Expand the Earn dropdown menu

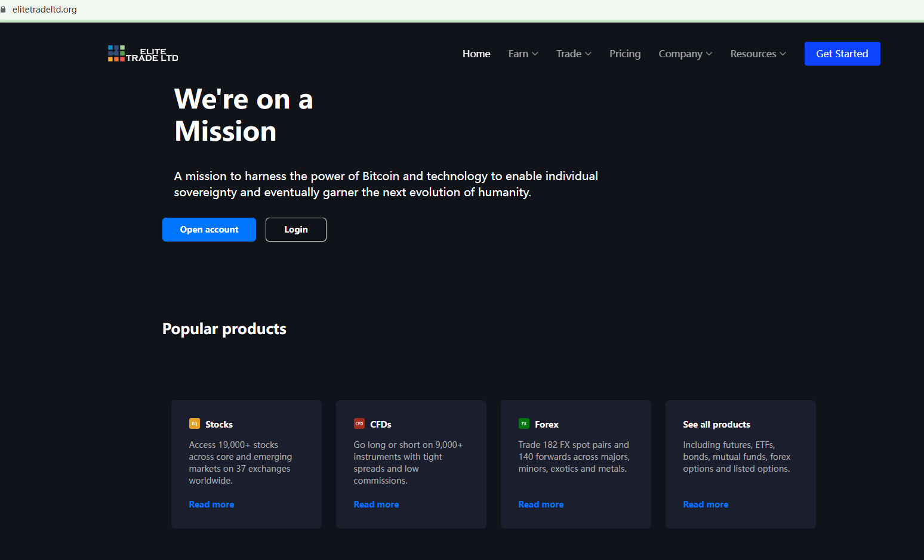[523, 54]
